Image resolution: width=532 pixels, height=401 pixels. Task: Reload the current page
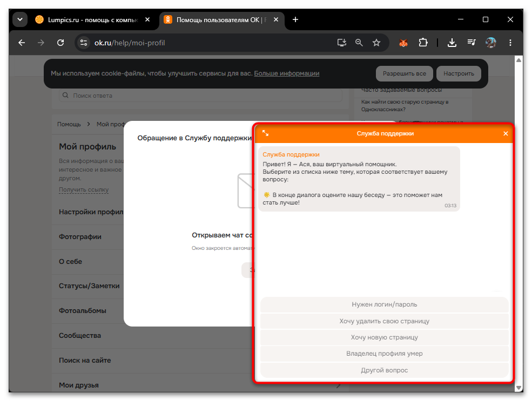(x=60, y=43)
